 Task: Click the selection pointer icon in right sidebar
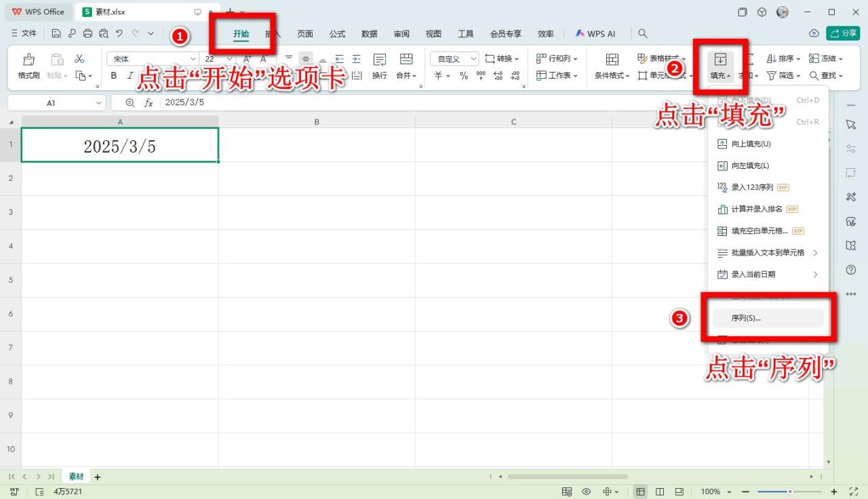tap(851, 125)
